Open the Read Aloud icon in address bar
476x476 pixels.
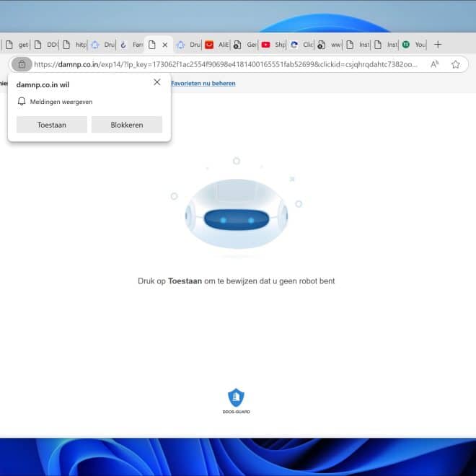(434, 64)
